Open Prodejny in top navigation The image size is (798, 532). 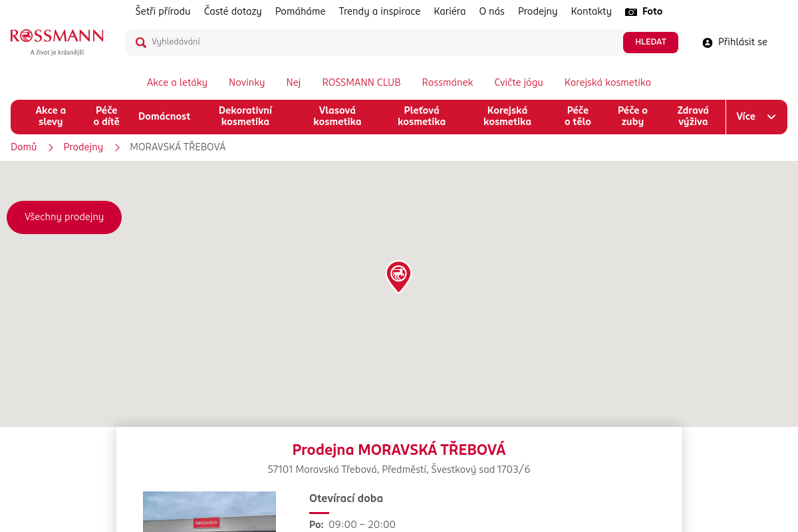[x=538, y=11]
